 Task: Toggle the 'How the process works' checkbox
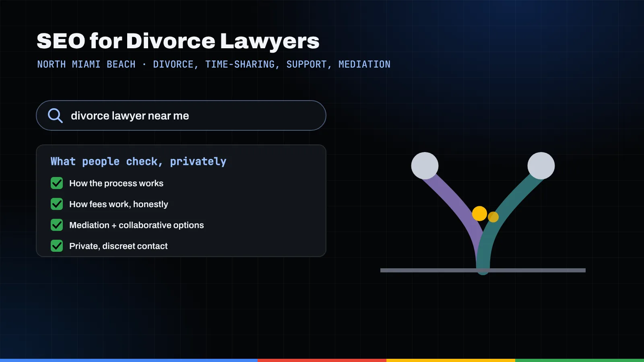(x=57, y=183)
